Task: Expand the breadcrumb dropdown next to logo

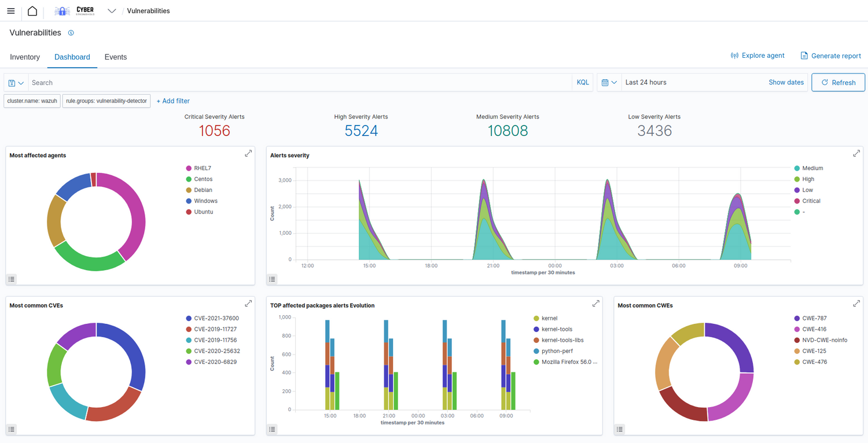Action: (112, 11)
